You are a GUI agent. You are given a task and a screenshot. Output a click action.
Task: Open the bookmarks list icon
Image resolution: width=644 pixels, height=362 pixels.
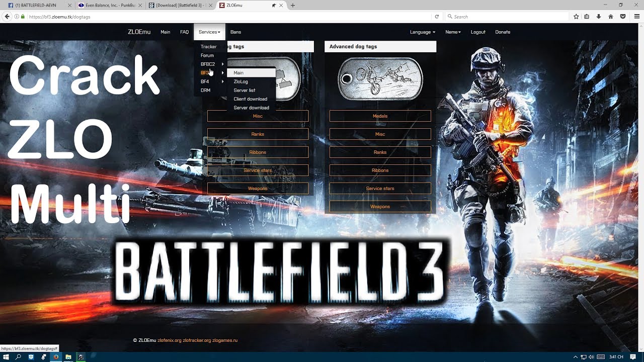pos(587,17)
